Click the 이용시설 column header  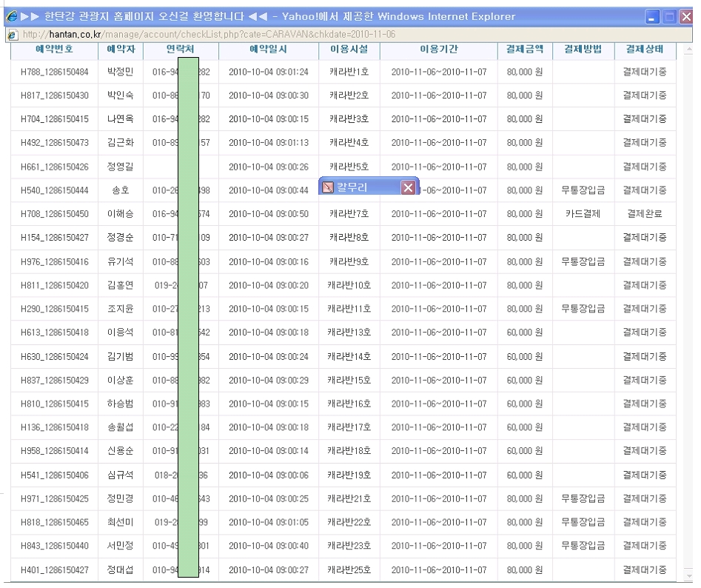point(349,50)
